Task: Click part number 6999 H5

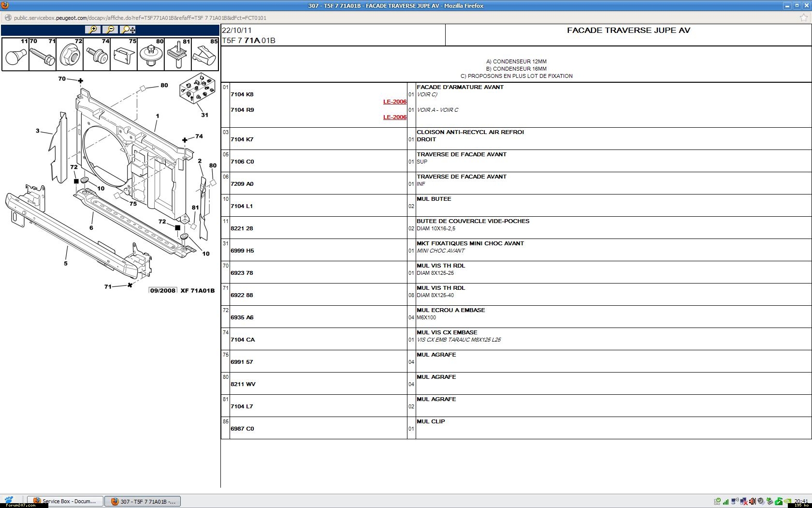Action: 242,251
